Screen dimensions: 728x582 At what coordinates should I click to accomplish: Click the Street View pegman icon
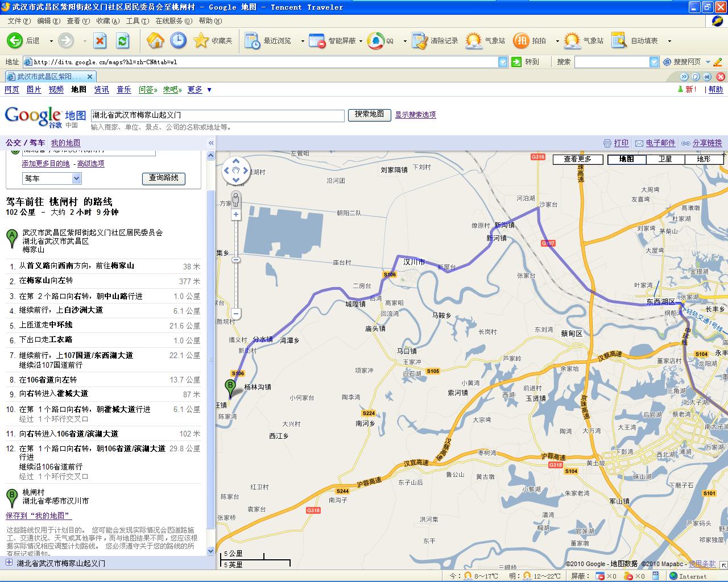(x=235, y=199)
